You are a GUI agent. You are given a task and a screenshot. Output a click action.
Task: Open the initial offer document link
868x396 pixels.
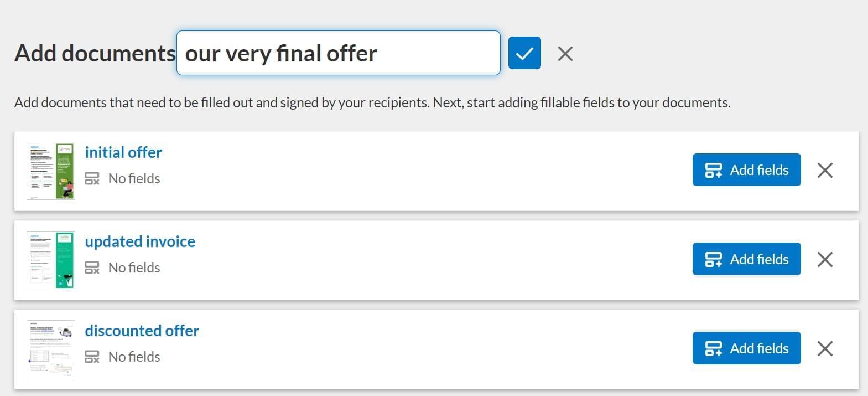coord(123,152)
